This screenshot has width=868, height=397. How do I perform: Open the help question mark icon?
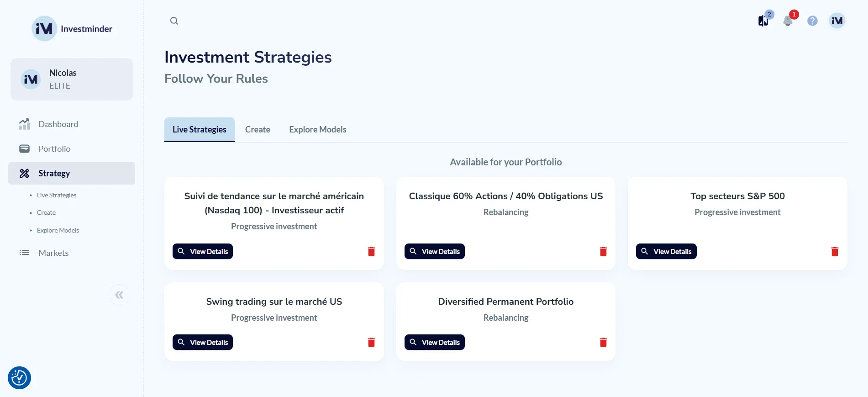pyautogui.click(x=812, y=21)
